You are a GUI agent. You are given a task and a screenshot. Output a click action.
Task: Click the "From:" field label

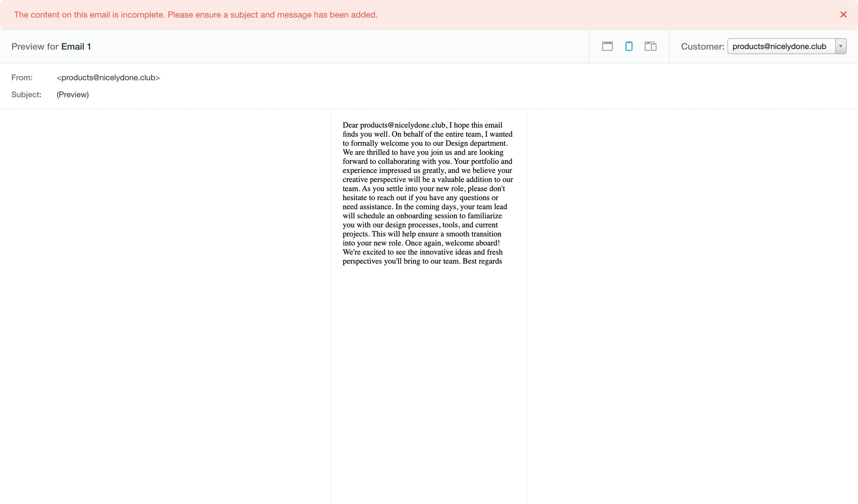22,78
